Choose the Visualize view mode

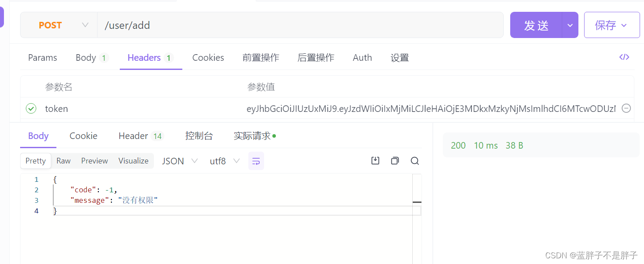(133, 161)
